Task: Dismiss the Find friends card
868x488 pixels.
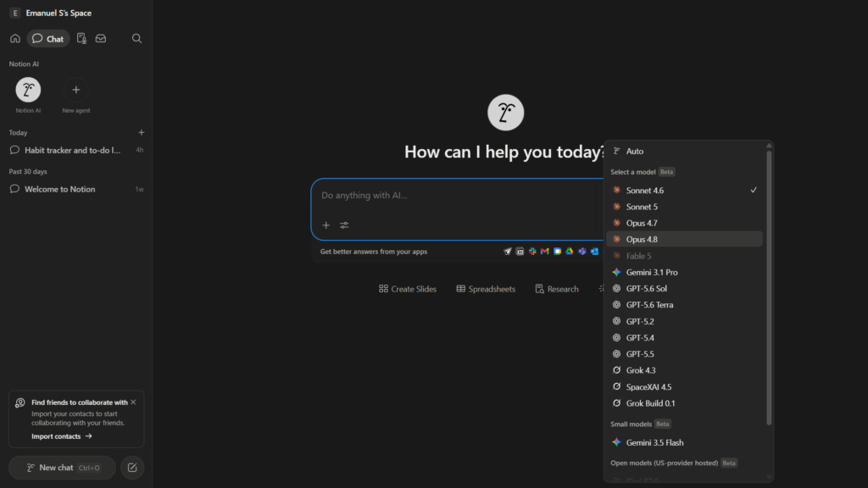Action: (x=133, y=402)
